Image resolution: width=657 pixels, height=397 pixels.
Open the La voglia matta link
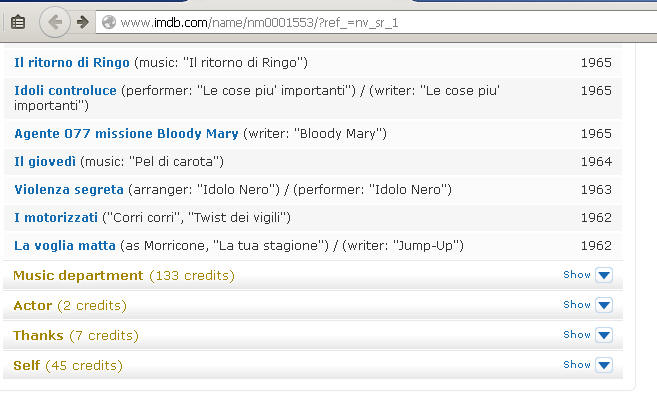[x=65, y=246]
